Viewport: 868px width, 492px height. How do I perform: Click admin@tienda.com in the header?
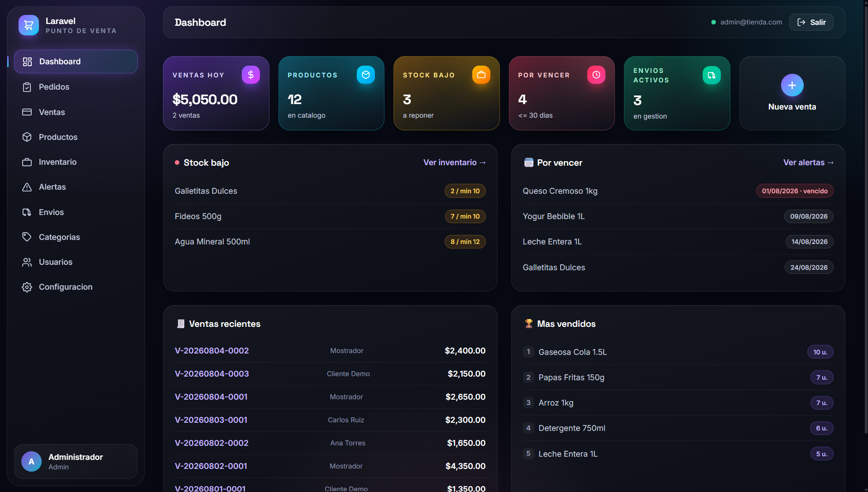click(x=751, y=22)
